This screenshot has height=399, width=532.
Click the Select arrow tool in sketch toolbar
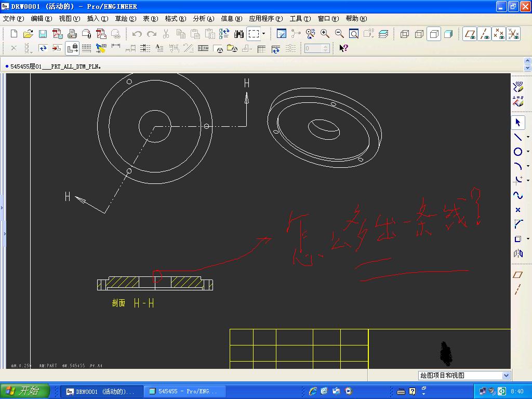tap(518, 122)
